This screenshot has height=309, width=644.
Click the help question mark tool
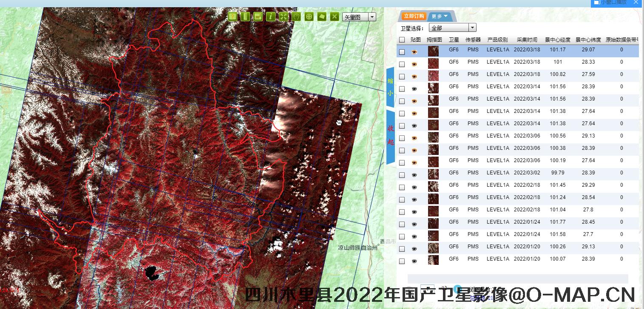click(233, 17)
